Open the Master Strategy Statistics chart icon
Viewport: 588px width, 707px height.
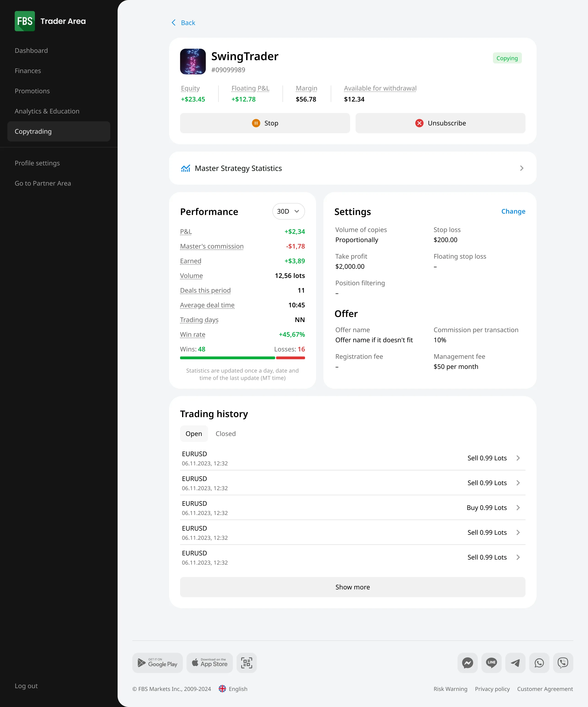pos(185,168)
